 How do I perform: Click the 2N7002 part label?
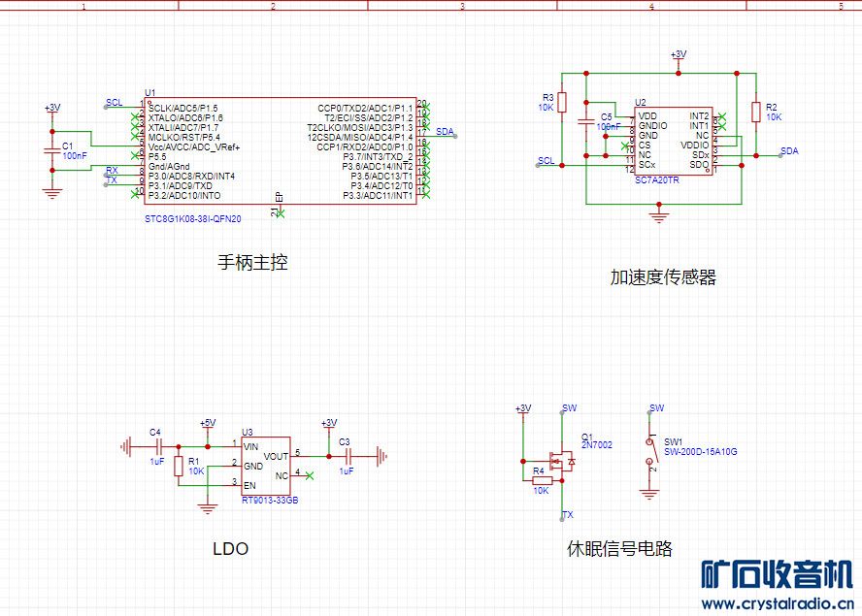pyautogui.click(x=596, y=445)
